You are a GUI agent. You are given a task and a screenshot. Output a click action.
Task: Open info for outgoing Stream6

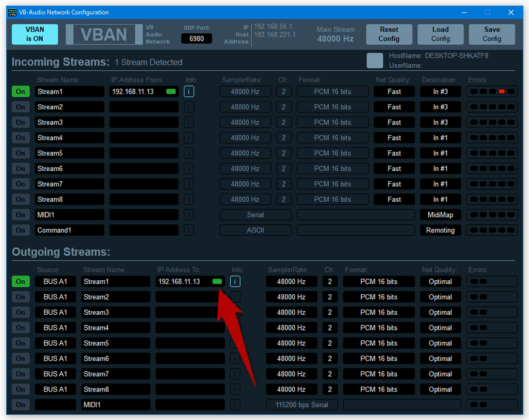235,358
